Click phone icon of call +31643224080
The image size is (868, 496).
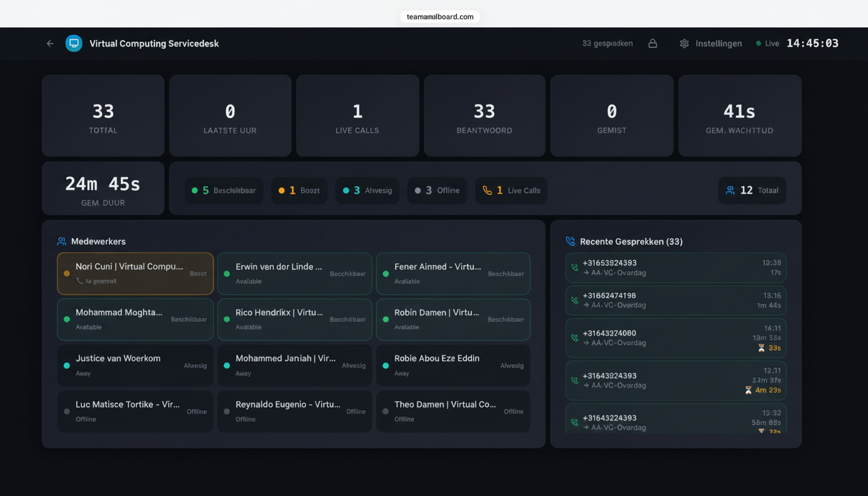575,338
